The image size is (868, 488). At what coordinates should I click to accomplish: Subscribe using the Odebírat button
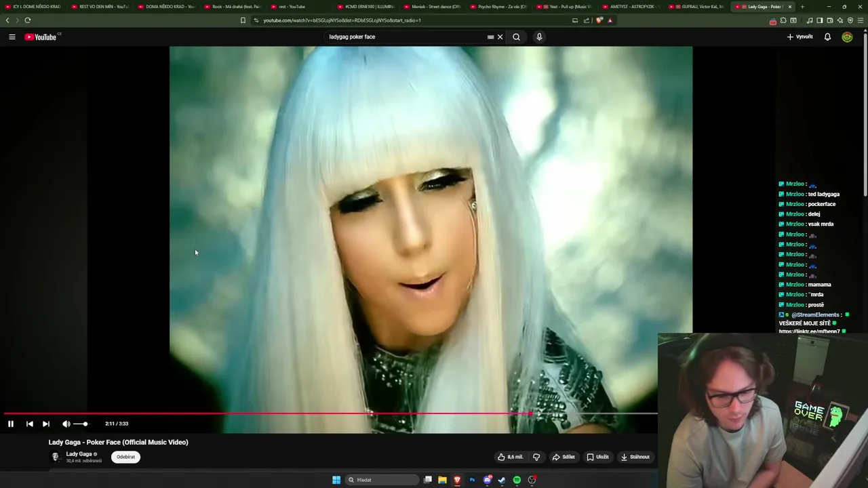click(x=125, y=457)
